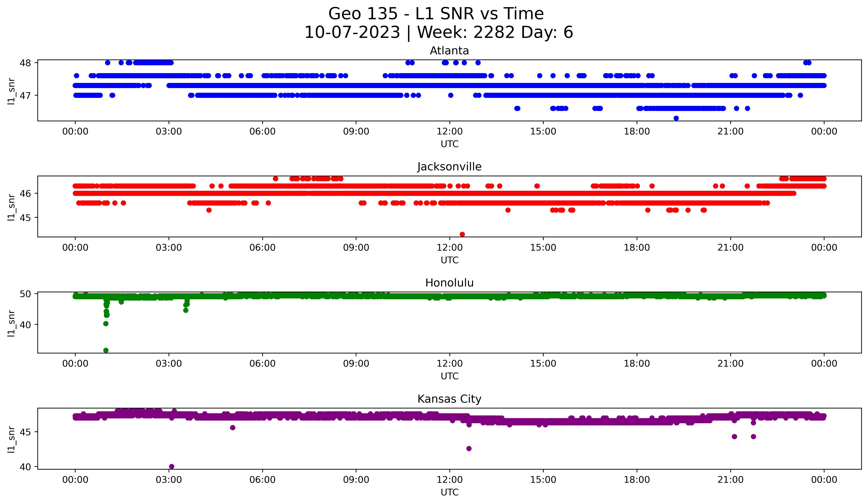Click the date line '10-07-2023 | Week: 2282 Day: 6'
The width and height of the screenshot is (868, 504).
[438, 32]
